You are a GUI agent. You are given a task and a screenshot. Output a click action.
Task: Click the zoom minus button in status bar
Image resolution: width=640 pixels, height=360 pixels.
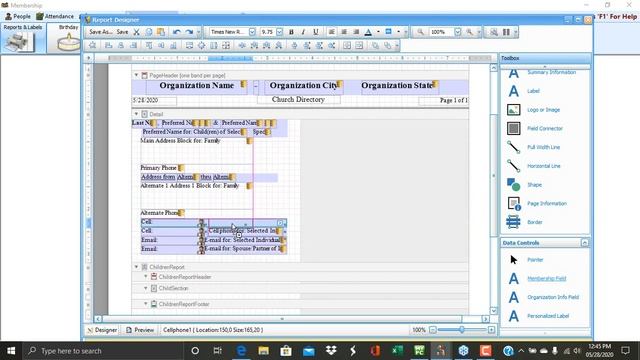coord(433,330)
